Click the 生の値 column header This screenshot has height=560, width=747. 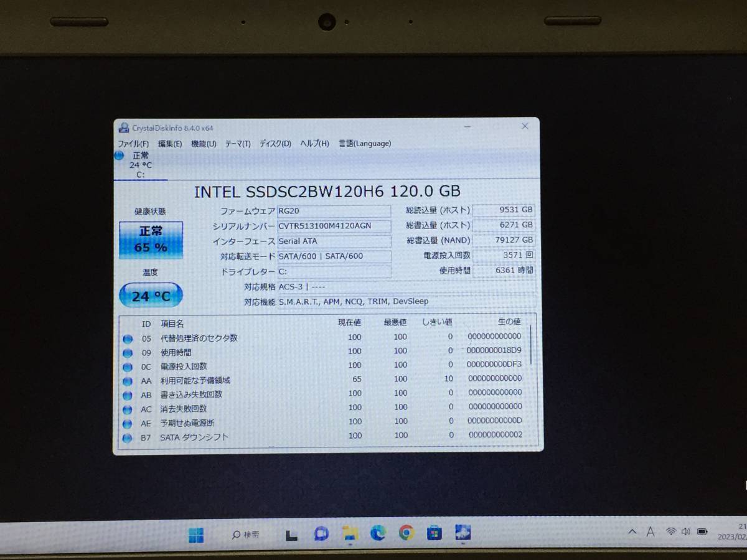click(x=509, y=322)
